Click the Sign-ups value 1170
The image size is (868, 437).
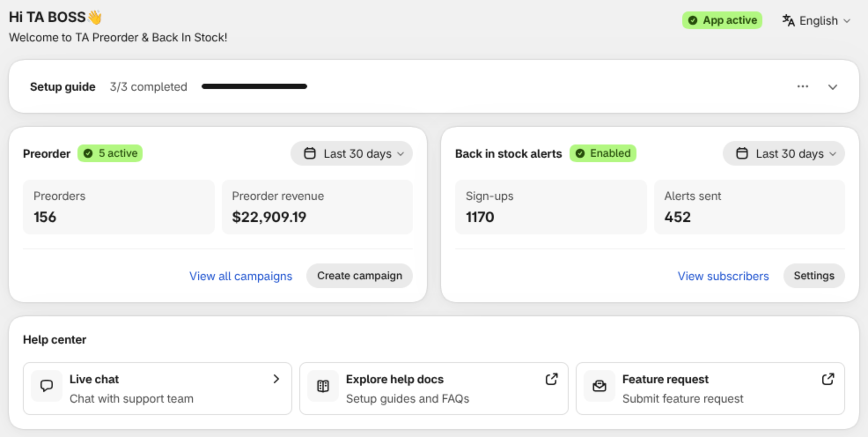[480, 217]
